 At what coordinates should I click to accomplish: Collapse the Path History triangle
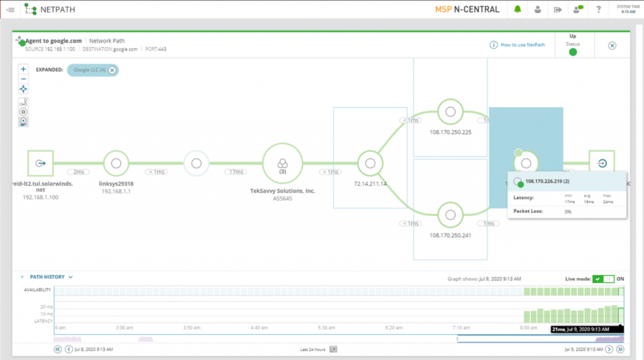22,277
